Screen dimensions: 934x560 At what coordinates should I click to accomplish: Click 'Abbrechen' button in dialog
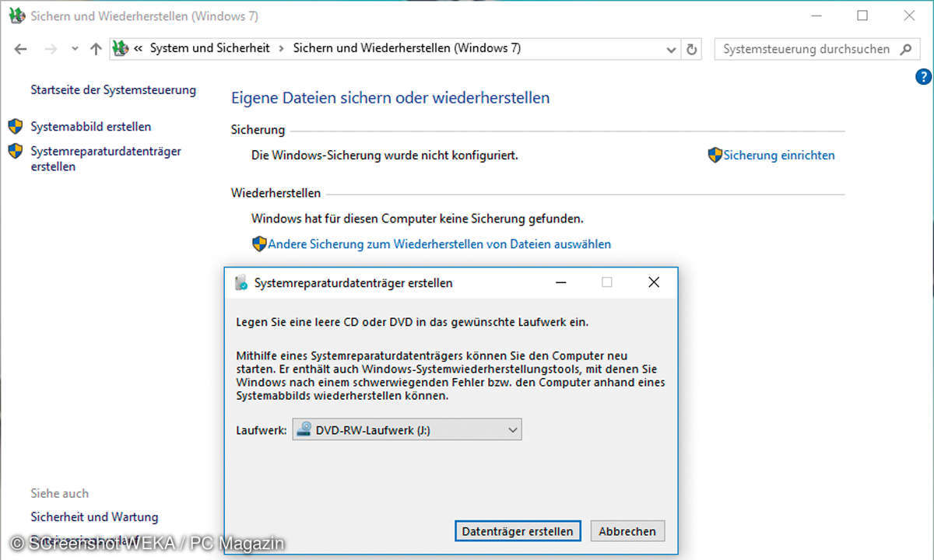tap(627, 532)
